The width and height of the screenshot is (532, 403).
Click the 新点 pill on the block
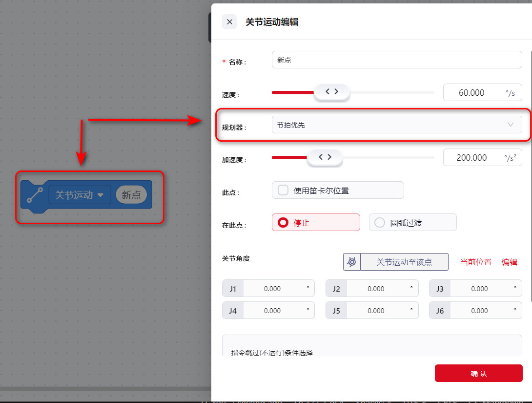point(131,195)
